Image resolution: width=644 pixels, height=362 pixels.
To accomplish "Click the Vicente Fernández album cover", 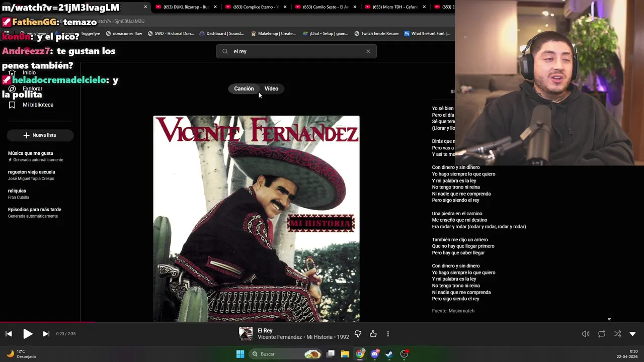I will (x=257, y=219).
